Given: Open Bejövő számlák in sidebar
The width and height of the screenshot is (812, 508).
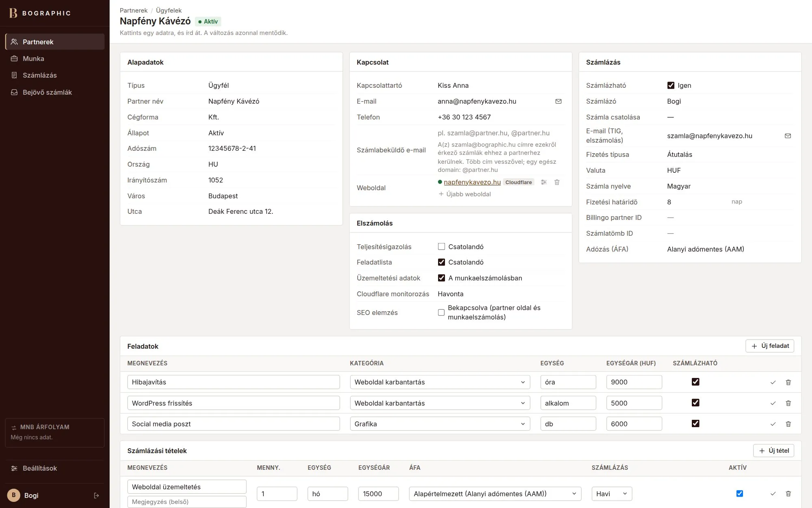Looking at the screenshot, I should tap(55, 92).
